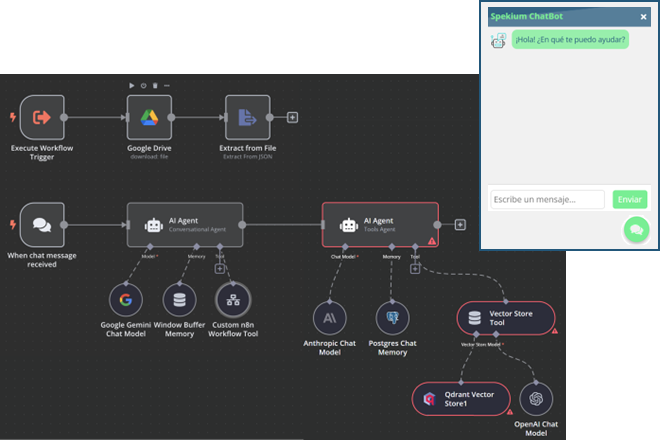660x440 pixels.
Task: Add node after the Tools Agent
Action: [x=460, y=225]
